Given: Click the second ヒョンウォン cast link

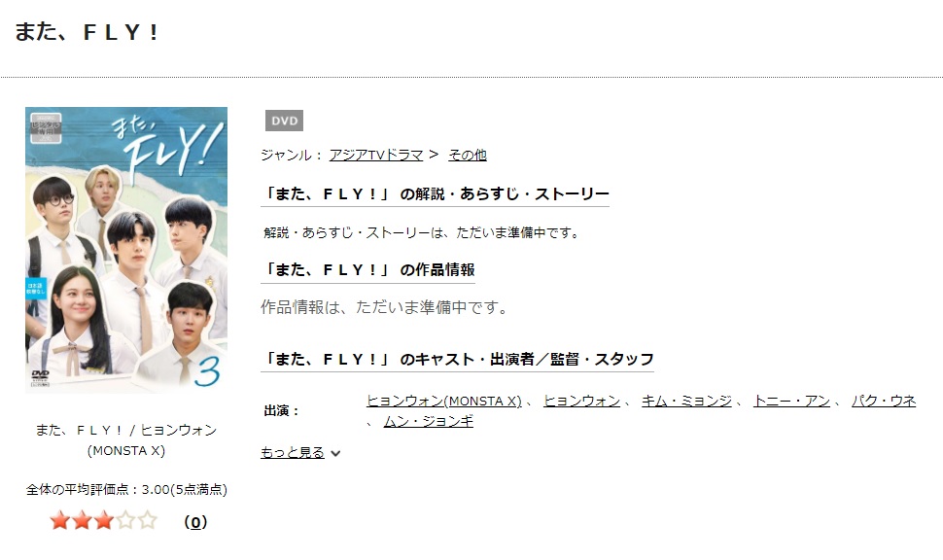Looking at the screenshot, I should [x=581, y=401].
